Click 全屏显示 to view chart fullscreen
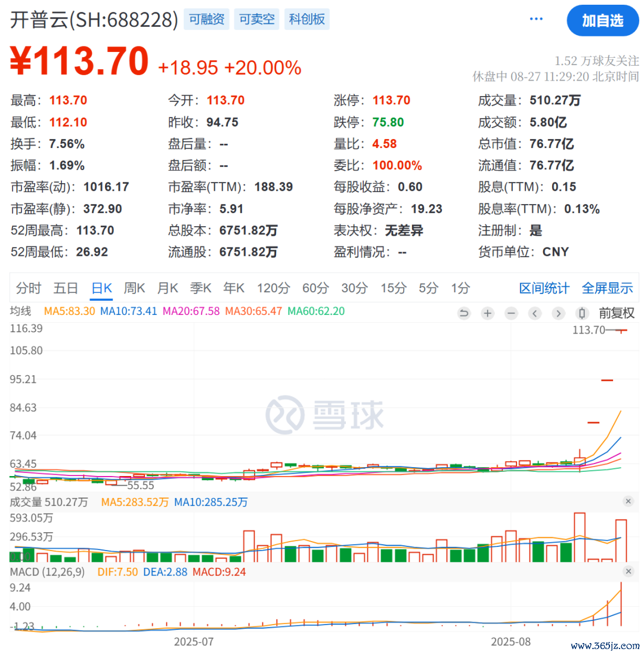The height and width of the screenshot is (655, 644). 607,288
